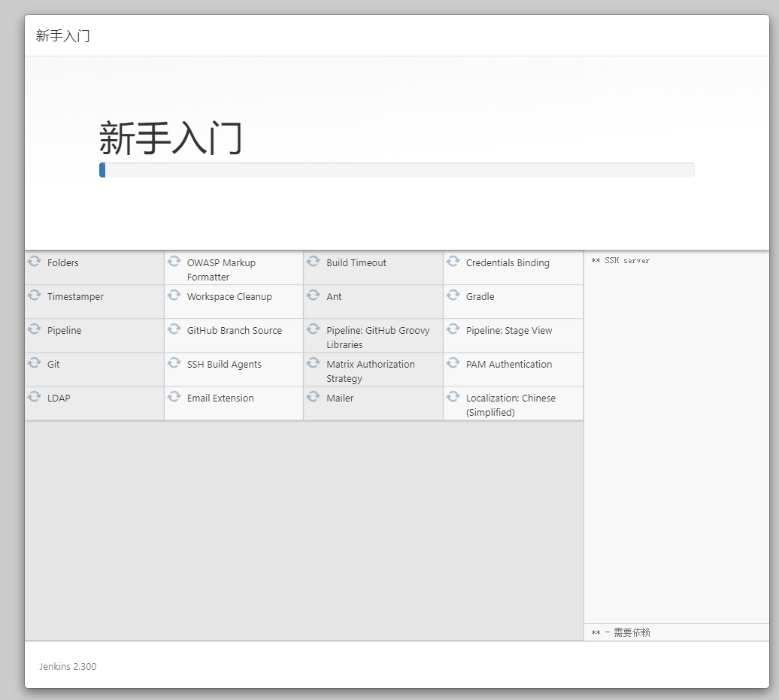
Task: Select the LDAP plugin label
Action: tap(59, 398)
